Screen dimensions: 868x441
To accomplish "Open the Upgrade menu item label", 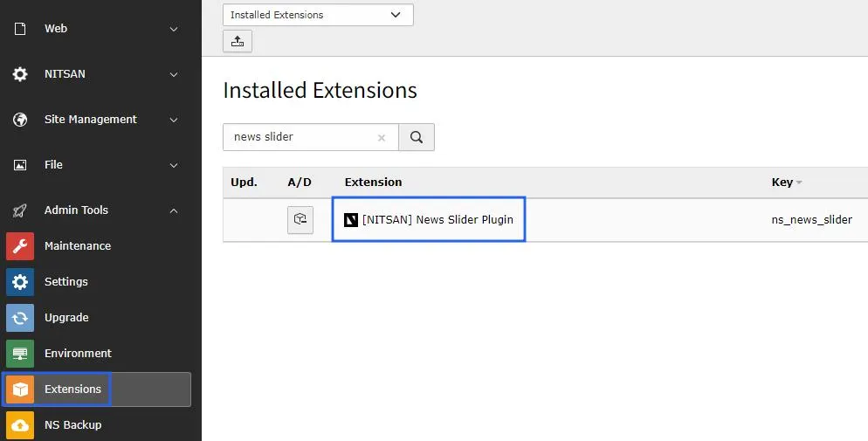I will [x=66, y=318].
